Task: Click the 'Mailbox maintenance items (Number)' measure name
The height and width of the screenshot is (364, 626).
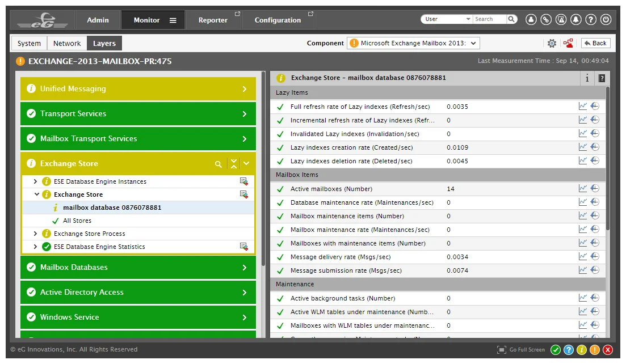Action: pos(347,216)
